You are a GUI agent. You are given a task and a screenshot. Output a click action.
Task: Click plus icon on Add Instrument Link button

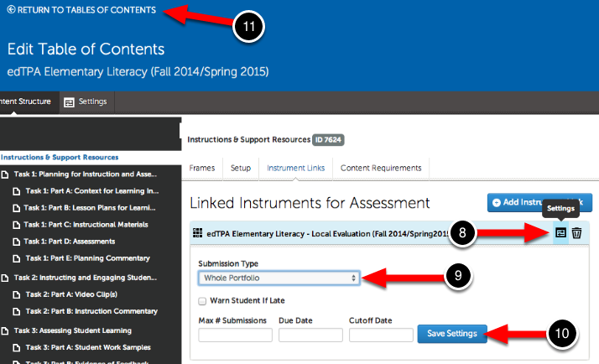[497, 203]
